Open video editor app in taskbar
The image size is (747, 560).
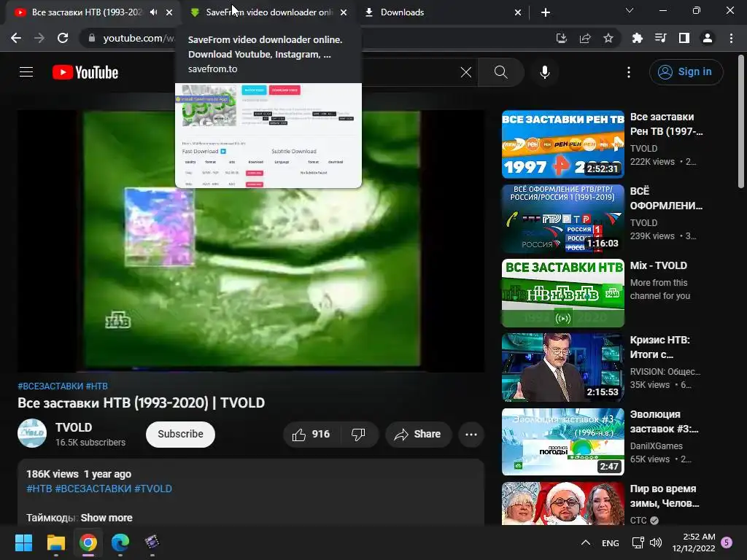[x=152, y=542]
